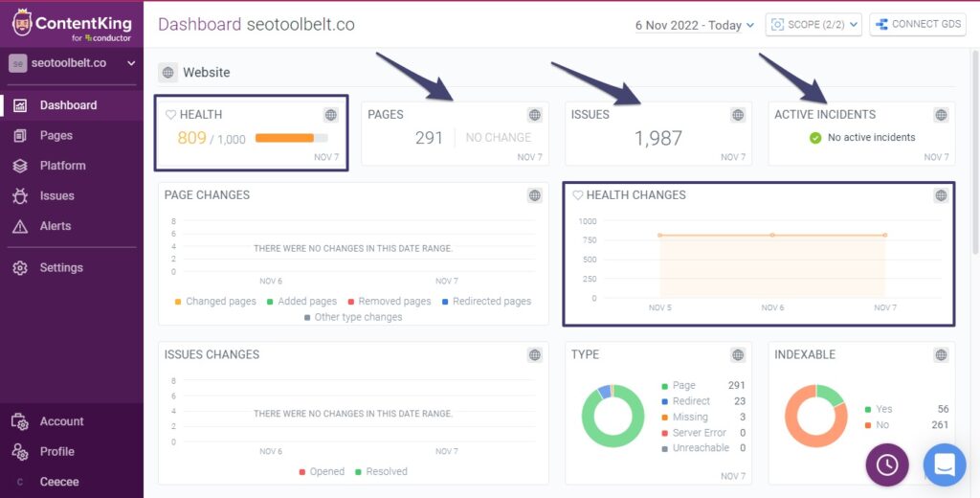Click the 809 health score value

(x=191, y=138)
